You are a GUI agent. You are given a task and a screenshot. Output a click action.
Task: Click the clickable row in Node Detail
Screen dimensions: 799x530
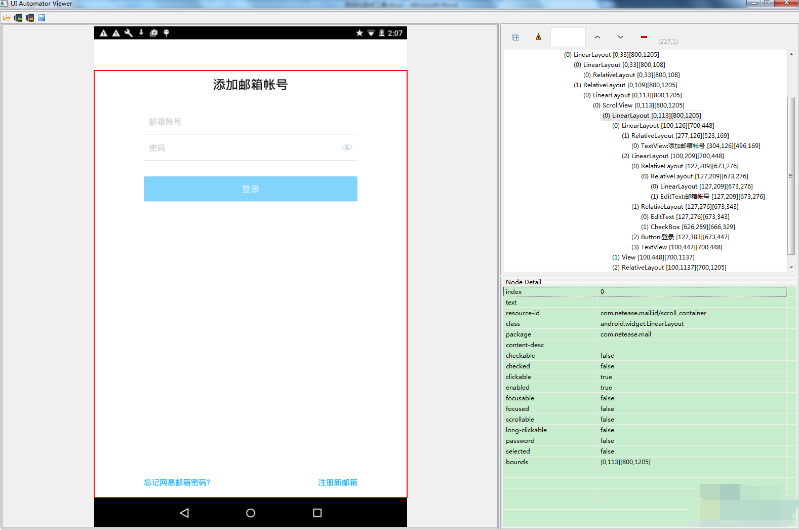pyautogui.click(x=645, y=377)
